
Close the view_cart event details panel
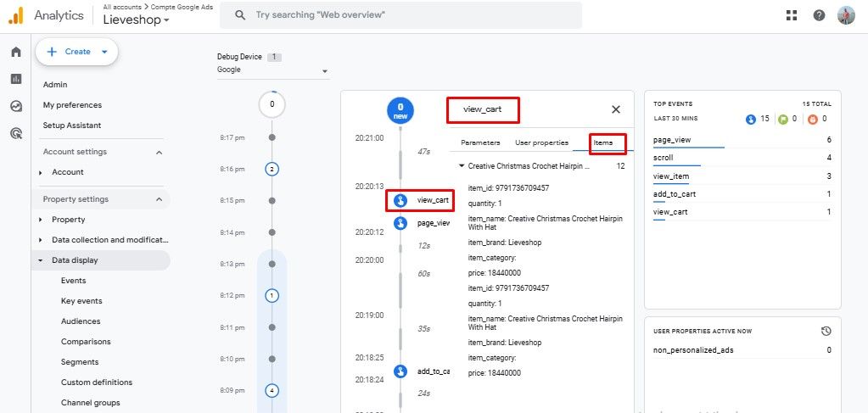click(x=615, y=109)
